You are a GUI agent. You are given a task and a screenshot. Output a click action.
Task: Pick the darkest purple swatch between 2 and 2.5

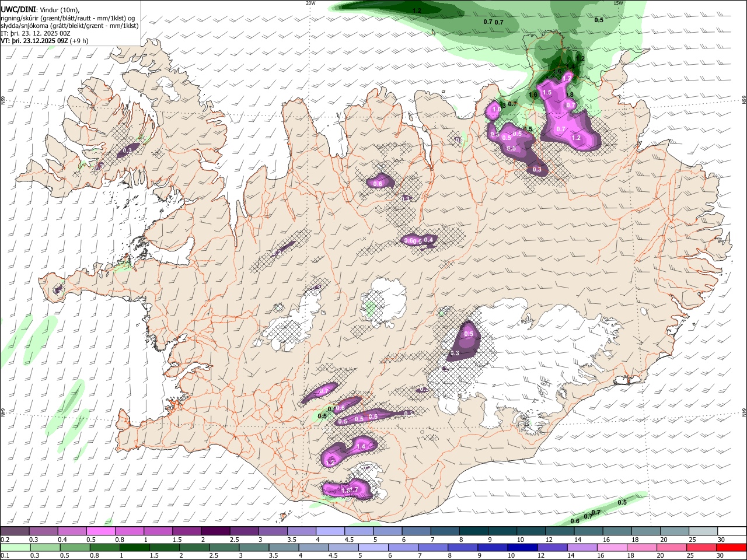click(x=215, y=531)
